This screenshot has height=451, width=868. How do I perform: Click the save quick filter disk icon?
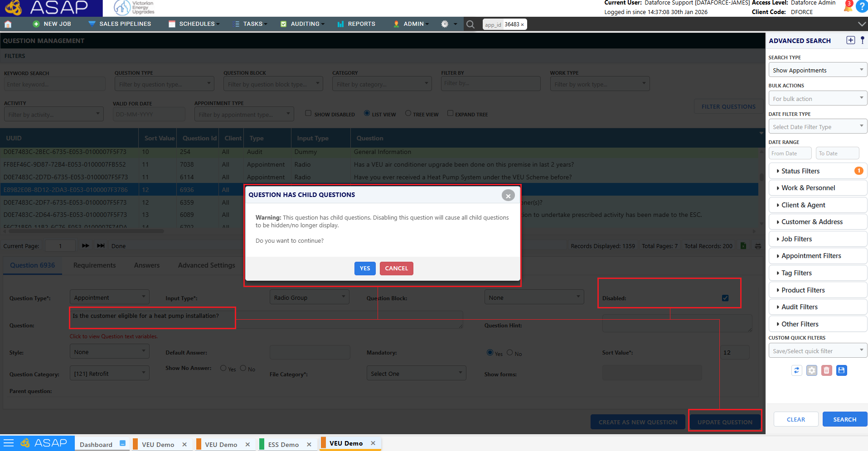[x=842, y=370]
